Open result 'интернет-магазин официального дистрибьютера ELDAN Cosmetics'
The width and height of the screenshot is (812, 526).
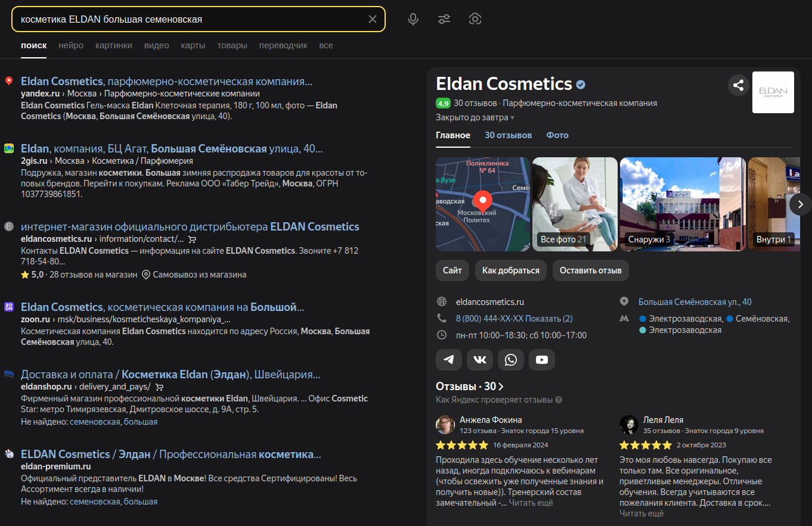coord(190,227)
